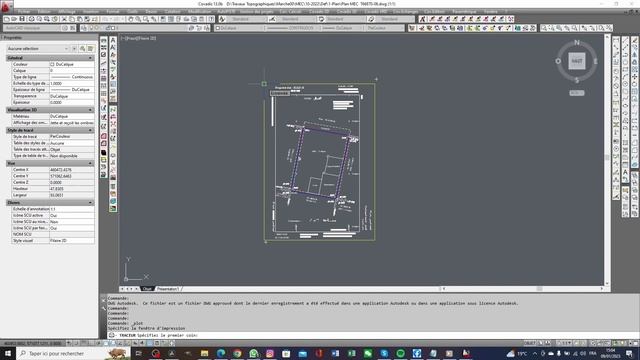
Task: Click the Plot printer icon
Action: 31,19
